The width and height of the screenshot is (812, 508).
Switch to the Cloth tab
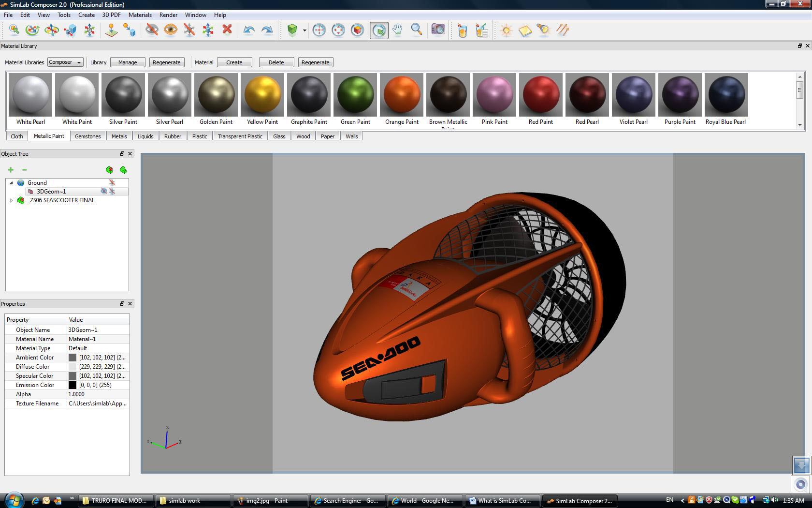click(x=17, y=136)
